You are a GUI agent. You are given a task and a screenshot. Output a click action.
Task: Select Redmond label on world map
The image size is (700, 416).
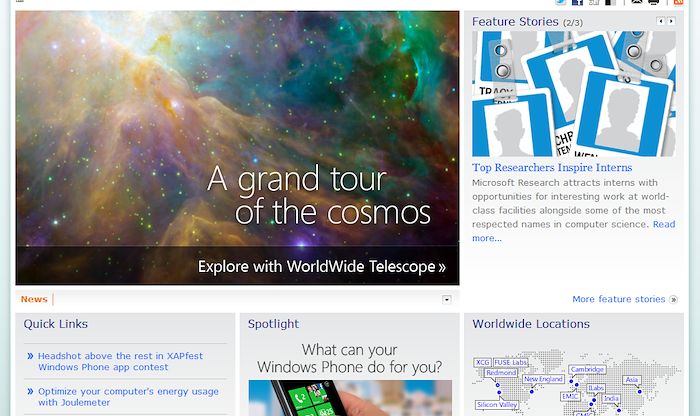pyautogui.click(x=501, y=373)
